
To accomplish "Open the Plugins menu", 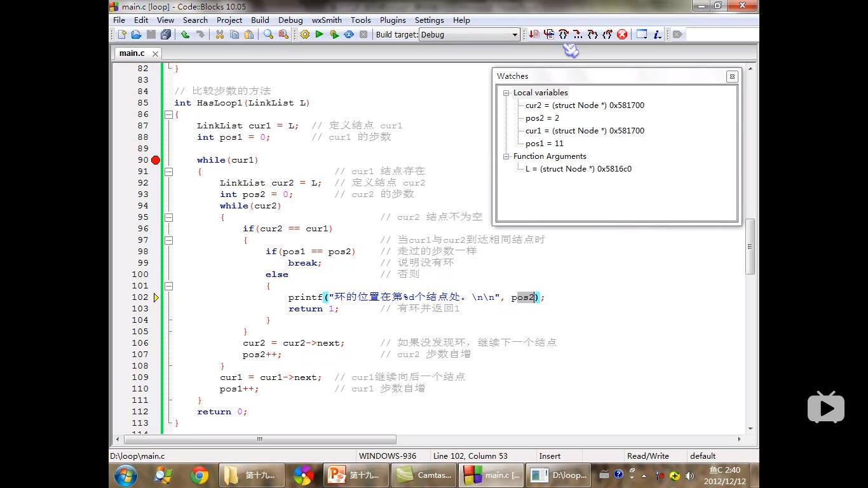I will pyautogui.click(x=393, y=20).
